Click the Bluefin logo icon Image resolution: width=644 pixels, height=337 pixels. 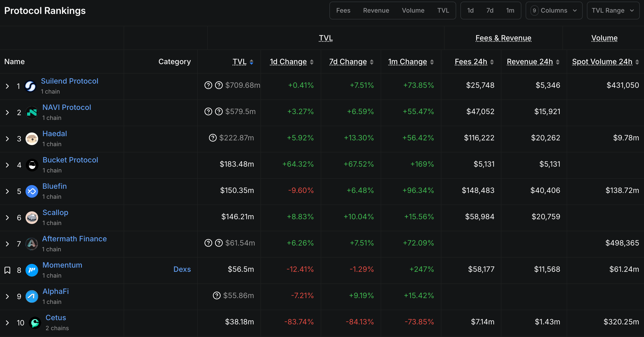(x=32, y=191)
